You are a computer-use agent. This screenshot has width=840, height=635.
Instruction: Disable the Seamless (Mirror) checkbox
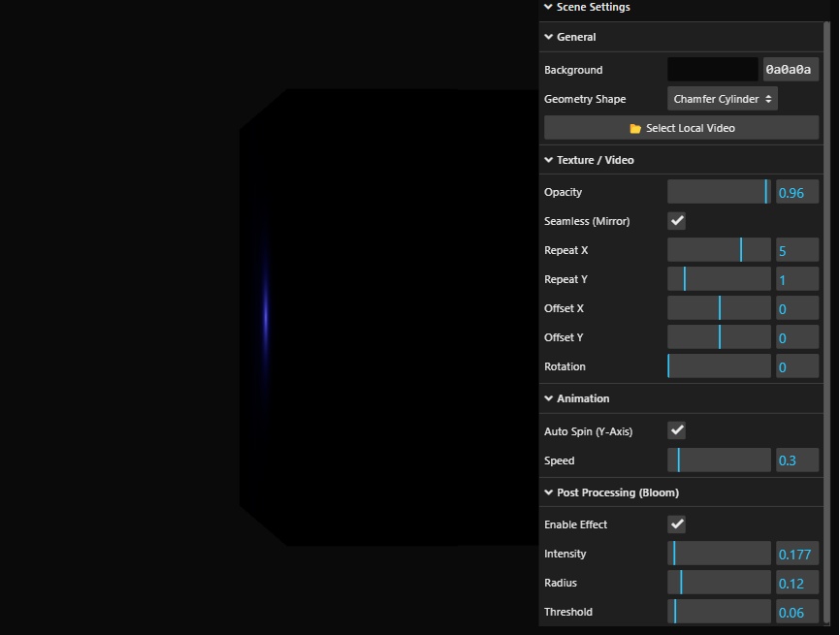click(677, 221)
